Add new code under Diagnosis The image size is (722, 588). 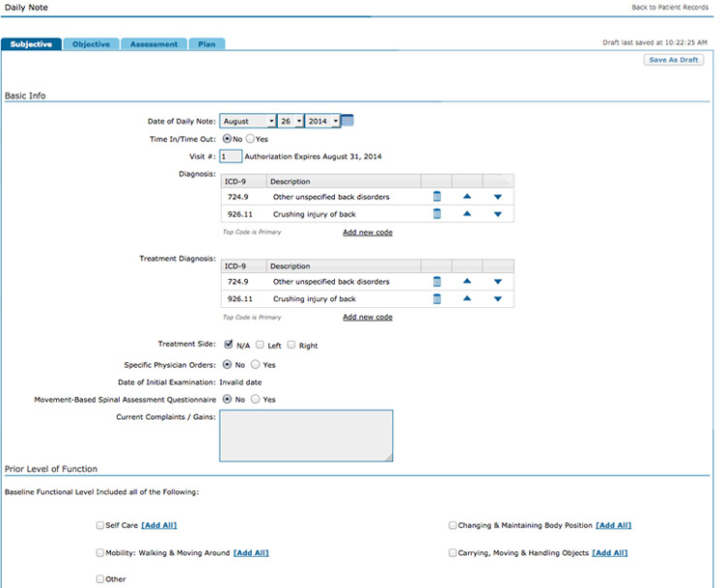pos(368,232)
